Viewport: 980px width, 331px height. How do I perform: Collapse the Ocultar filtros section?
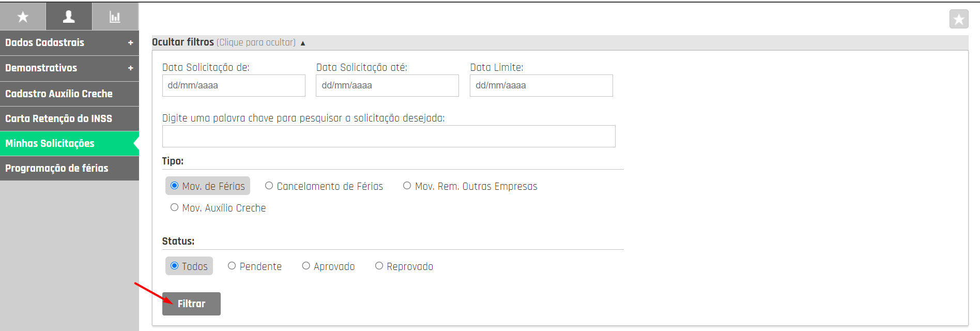point(228,42)
